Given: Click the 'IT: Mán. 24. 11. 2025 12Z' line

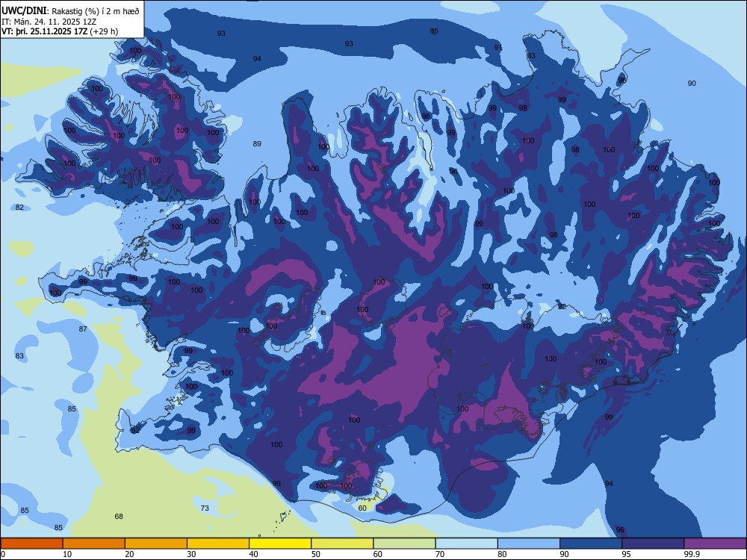Looking at the screenshot, I should pyautogui.click(x=49, y=22).
